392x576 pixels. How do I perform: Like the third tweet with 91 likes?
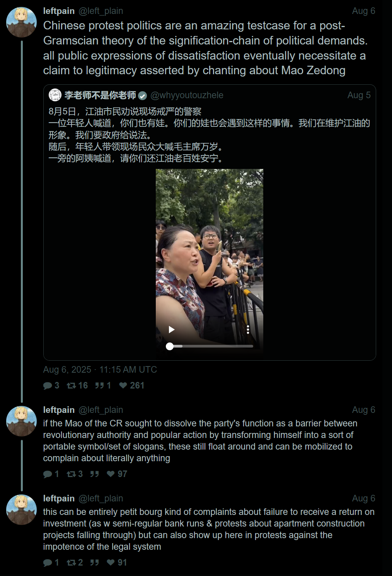click(111, 562)
